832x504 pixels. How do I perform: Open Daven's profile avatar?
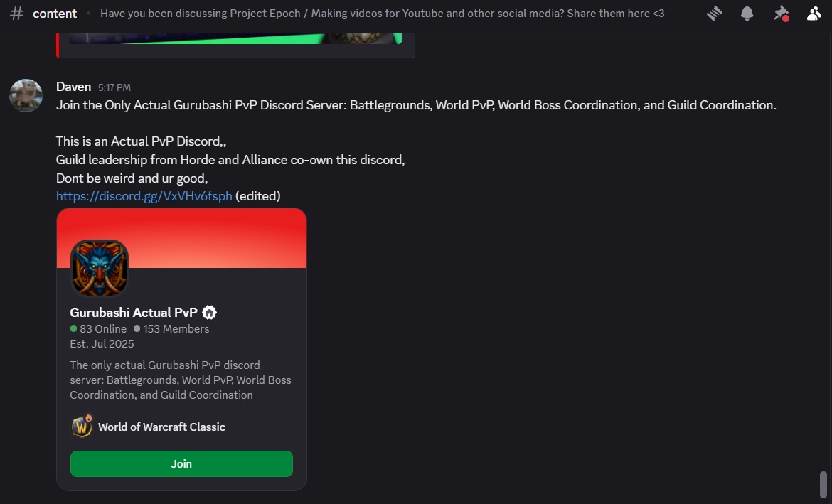pos(26,95)
